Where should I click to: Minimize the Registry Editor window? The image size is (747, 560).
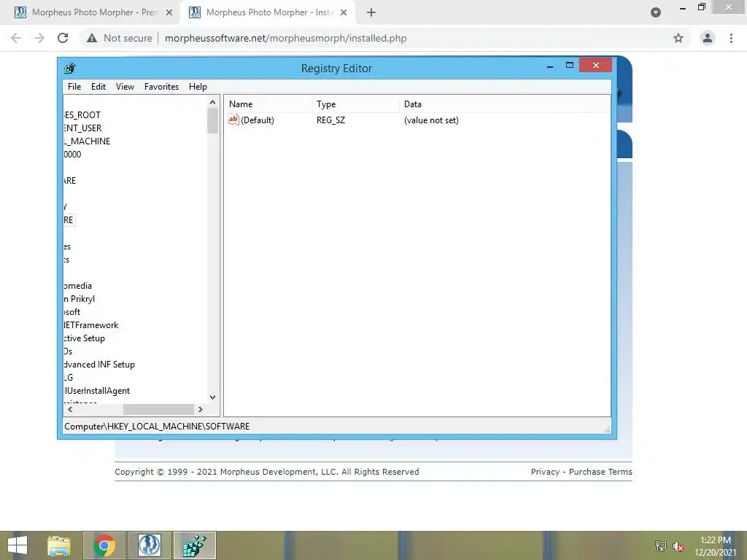click(550, 66)
